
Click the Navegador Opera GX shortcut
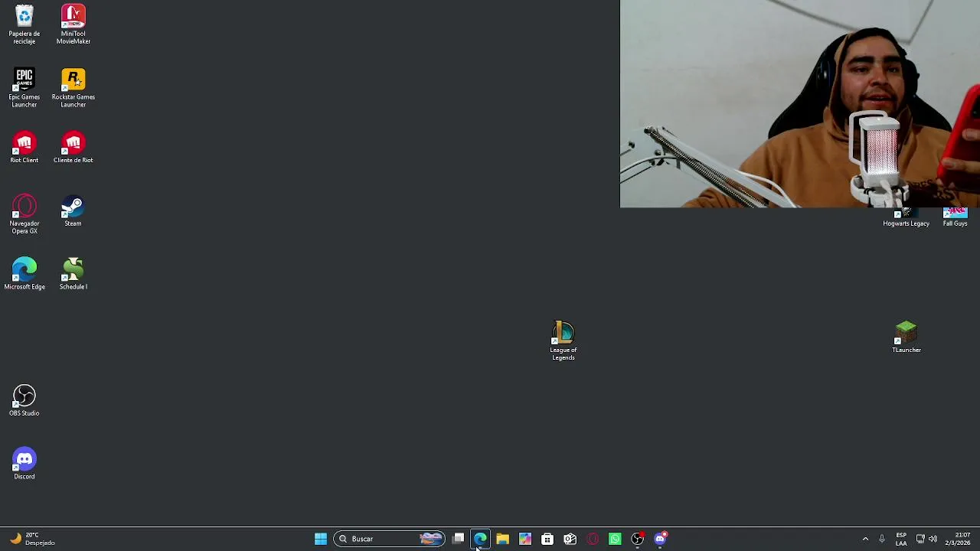24,214
